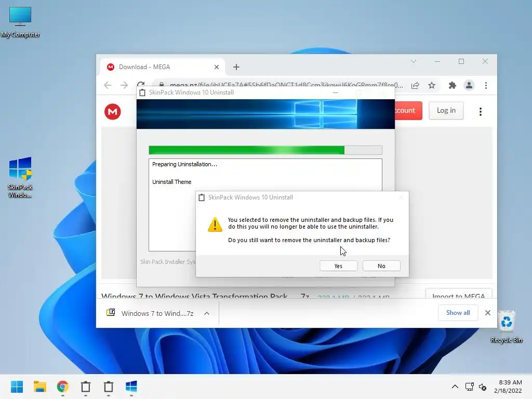
Task: Maximize the Chrome window
Action: coord(461,61)
